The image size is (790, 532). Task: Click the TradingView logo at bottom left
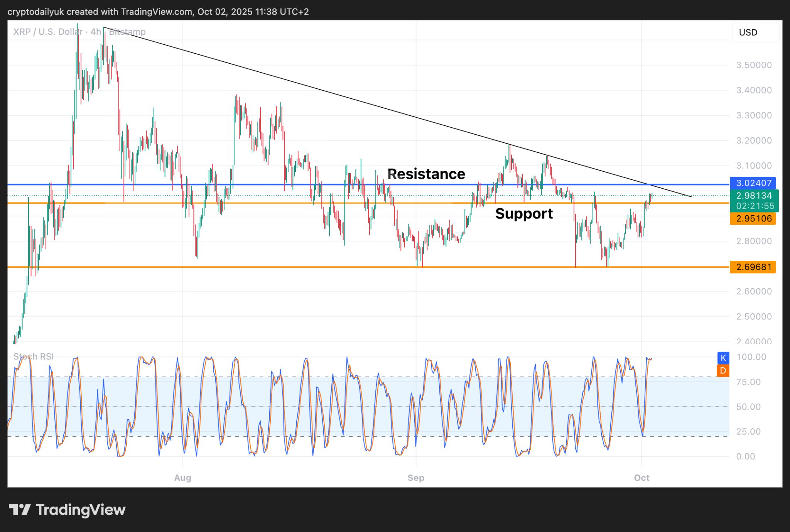[67, 510]
